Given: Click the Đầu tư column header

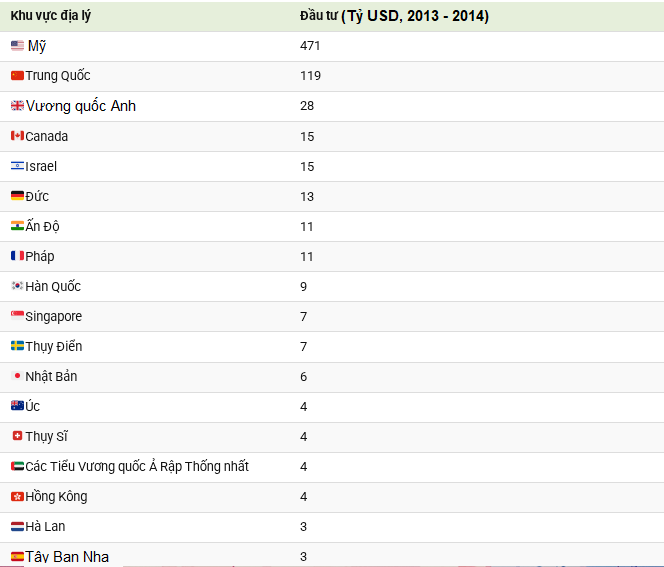Looking at the screenshot, I should (394, 16).
